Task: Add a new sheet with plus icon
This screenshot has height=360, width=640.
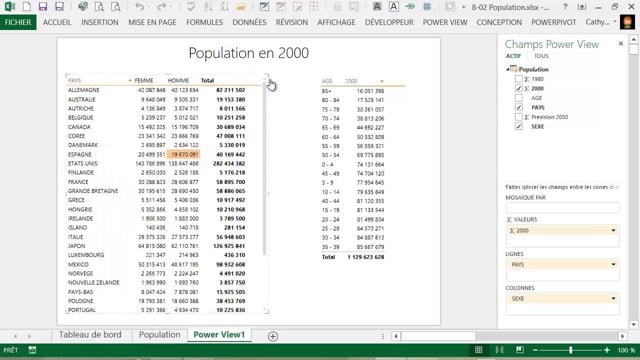Action: click(x=273, y=336)
